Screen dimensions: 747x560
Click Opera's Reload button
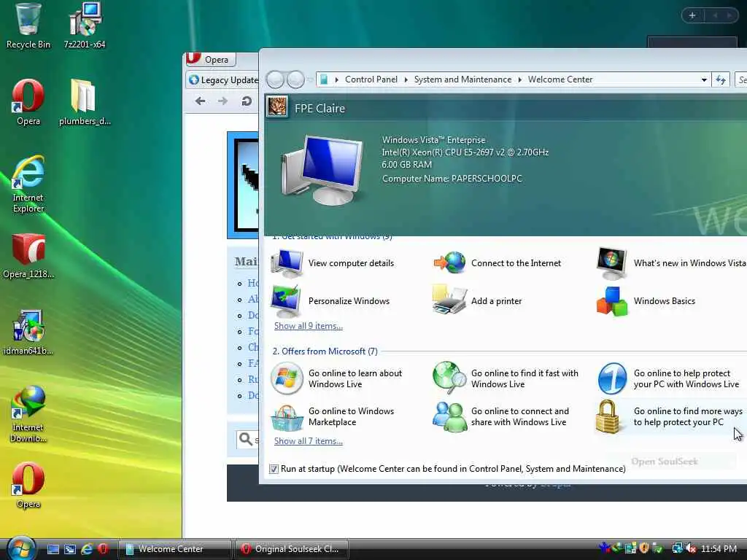(247, 101)
